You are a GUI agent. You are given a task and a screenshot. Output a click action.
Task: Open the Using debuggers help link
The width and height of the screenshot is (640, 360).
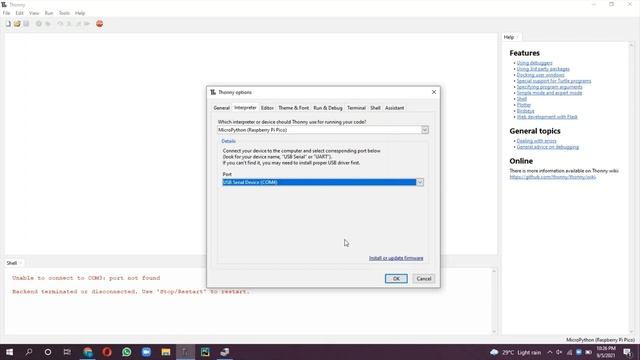click(534, 63)
